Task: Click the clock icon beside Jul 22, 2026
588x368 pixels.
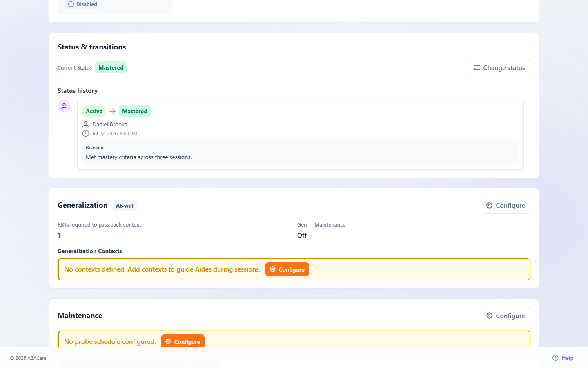Action: coord(86,133)
